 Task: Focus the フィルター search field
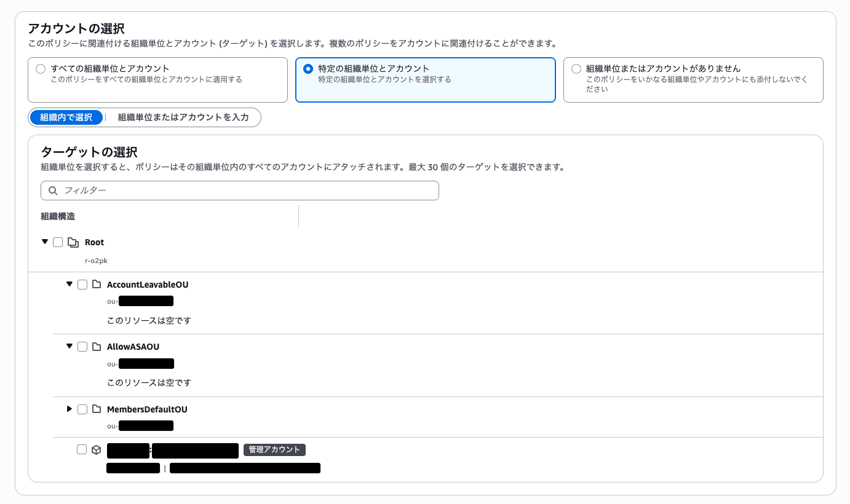pyautogui.click(x=240, y=191)
